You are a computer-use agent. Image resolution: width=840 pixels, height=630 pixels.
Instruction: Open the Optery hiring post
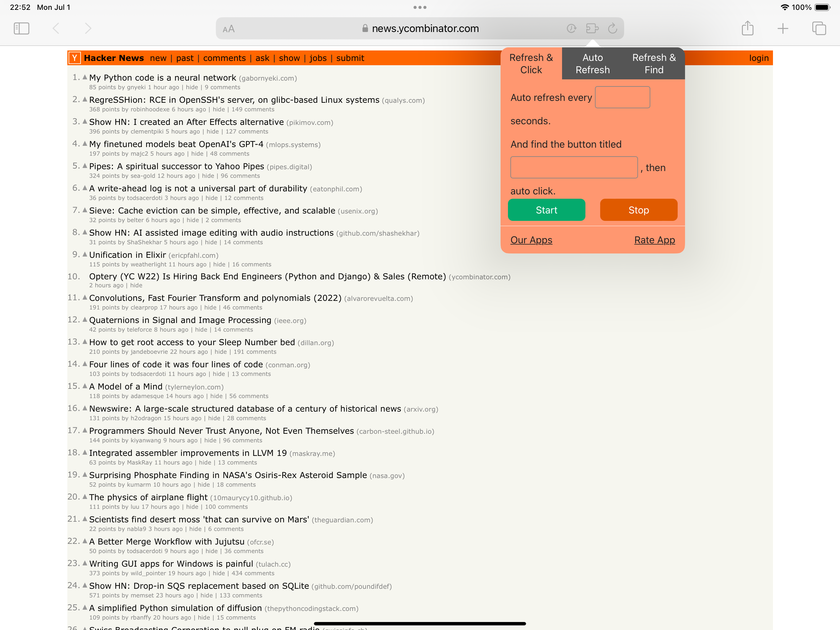[x=267, y=276]
